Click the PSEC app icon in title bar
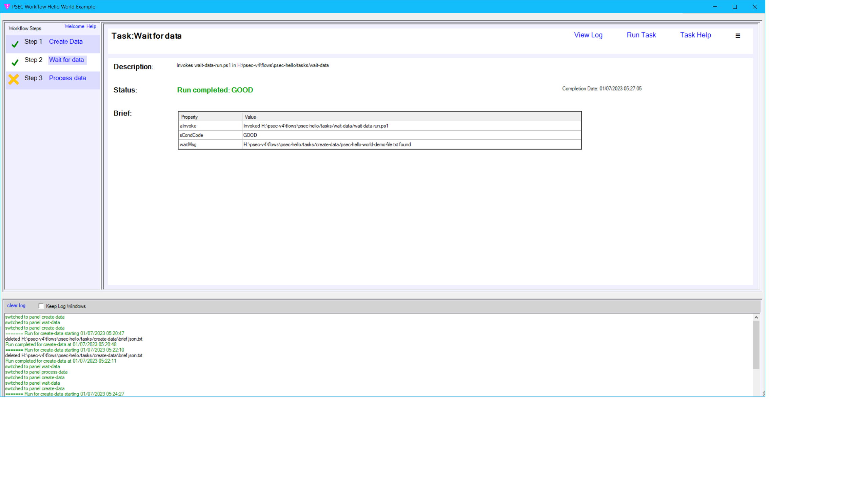This screenshot has width=868, height=488. [7, 6]
